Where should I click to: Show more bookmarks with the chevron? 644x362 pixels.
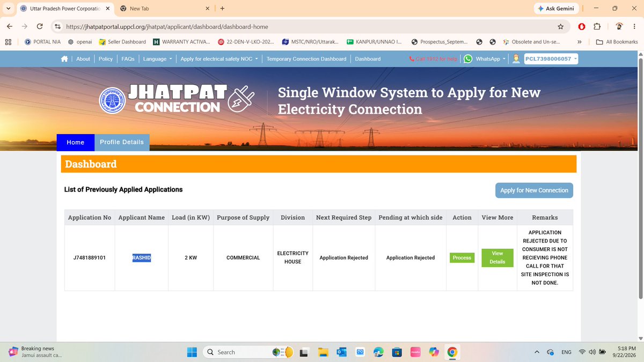(x=580, y=42)
